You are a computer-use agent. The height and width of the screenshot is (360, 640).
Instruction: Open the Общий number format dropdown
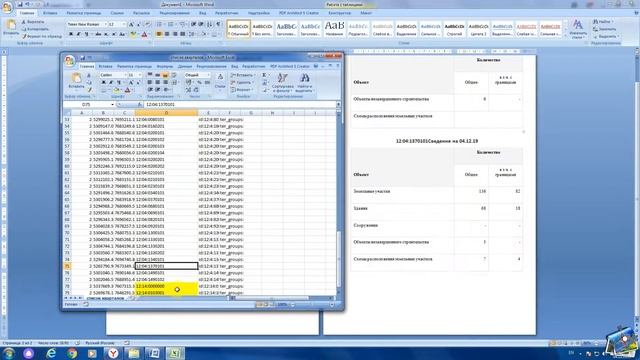click(209, 75)
